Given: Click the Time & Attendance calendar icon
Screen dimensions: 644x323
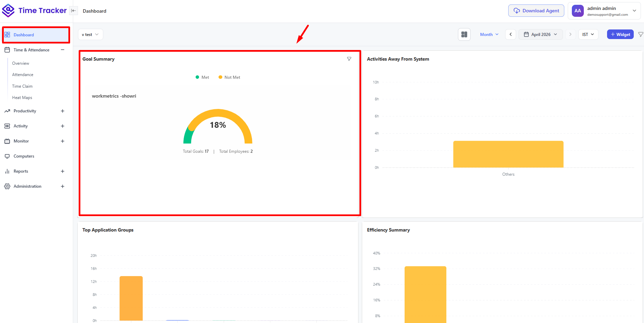Looking at the screenshot, I should 7,50.
